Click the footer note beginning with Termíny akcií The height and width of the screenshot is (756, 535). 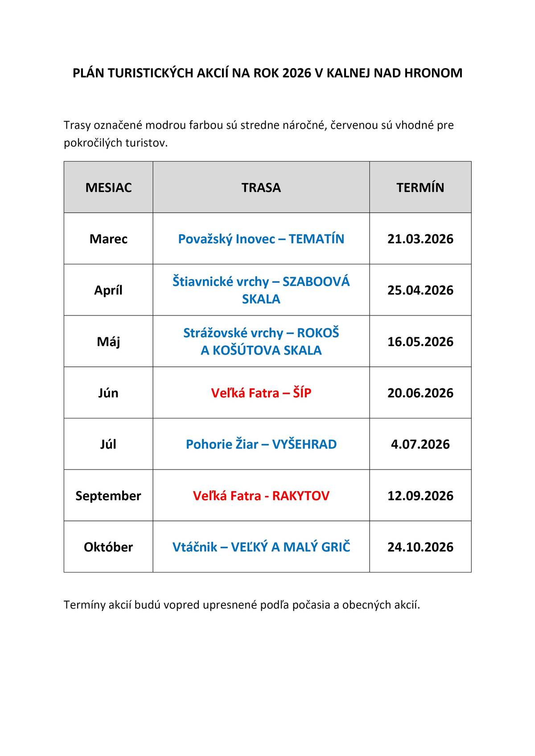242,605
